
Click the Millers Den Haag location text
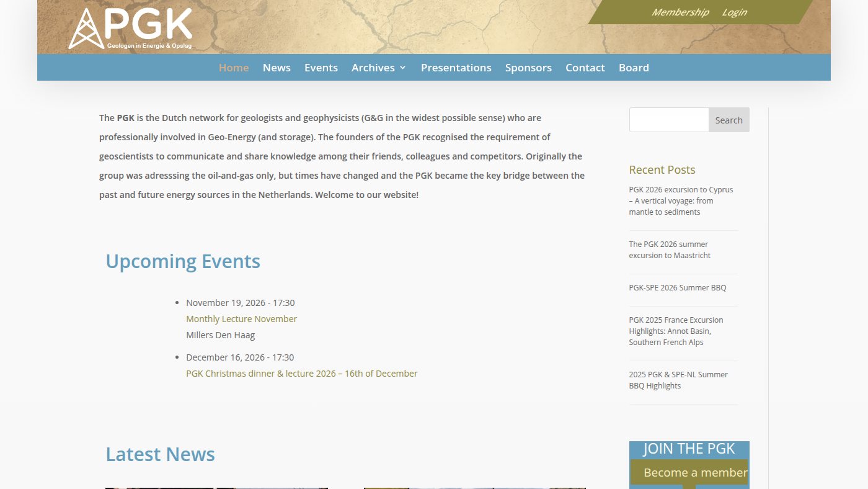tap(221, 335)
